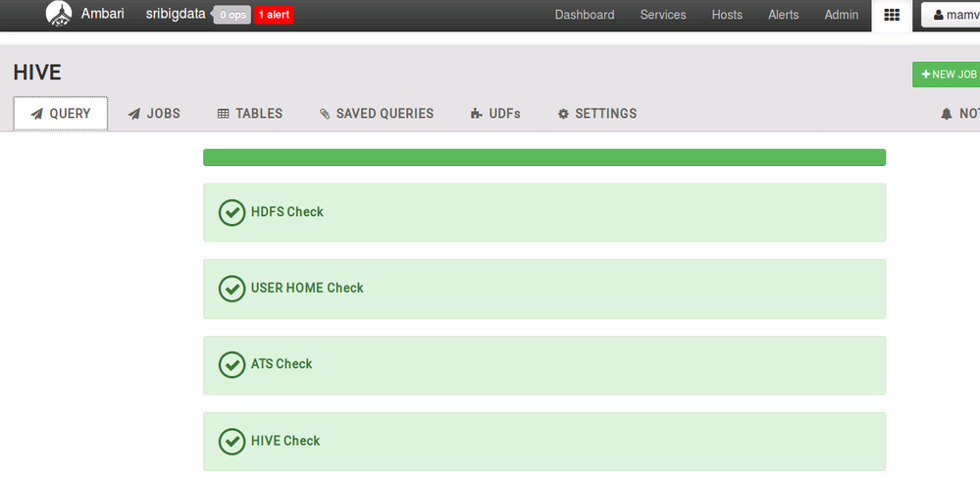Go to Dashboard in the top navigation

click(585, 15)
